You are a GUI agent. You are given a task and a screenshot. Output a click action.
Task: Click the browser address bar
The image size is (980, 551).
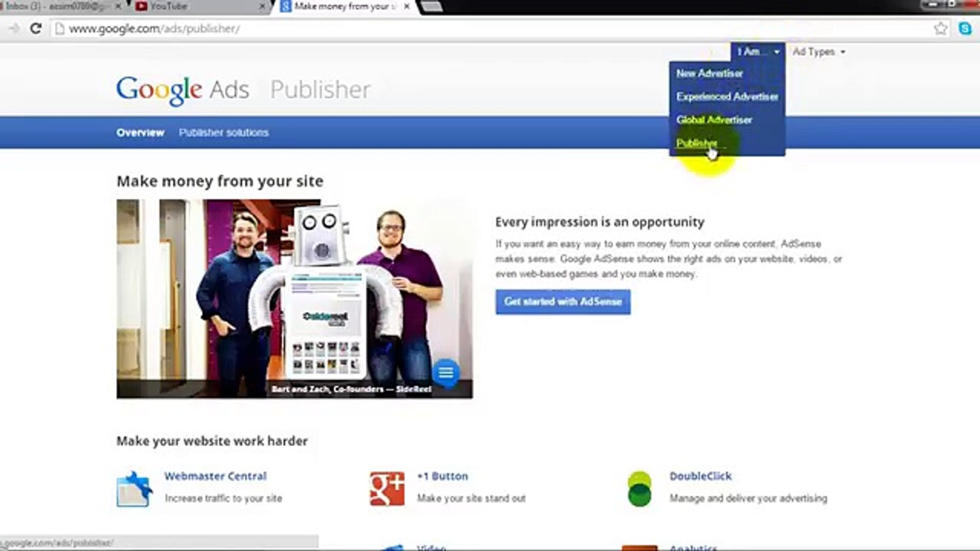pos(459,29)
